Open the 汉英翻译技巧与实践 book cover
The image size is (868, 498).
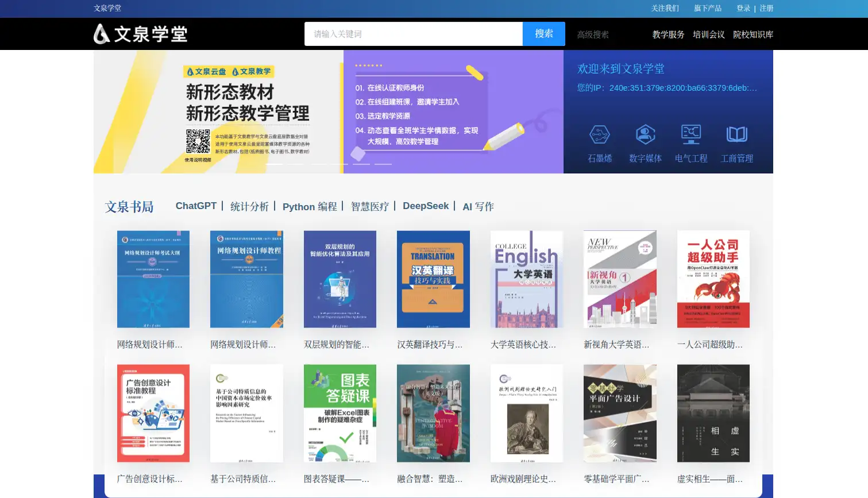tap(433, 279)
